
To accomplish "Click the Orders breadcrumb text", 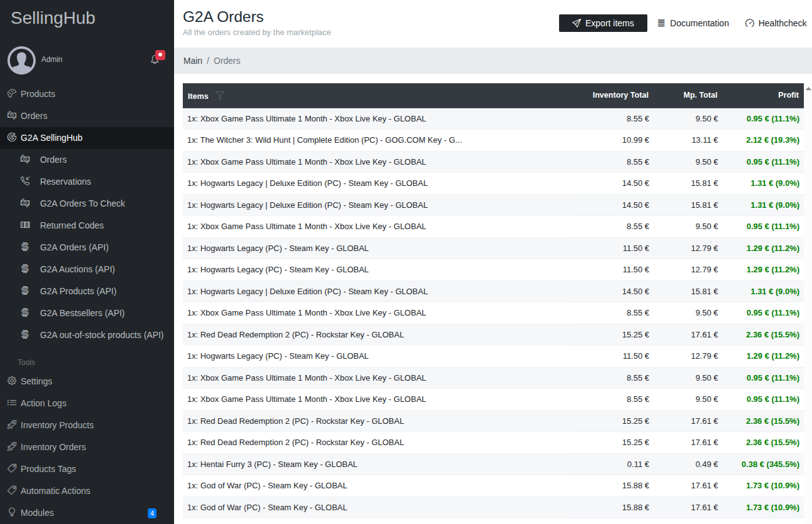I will [227, 61].
